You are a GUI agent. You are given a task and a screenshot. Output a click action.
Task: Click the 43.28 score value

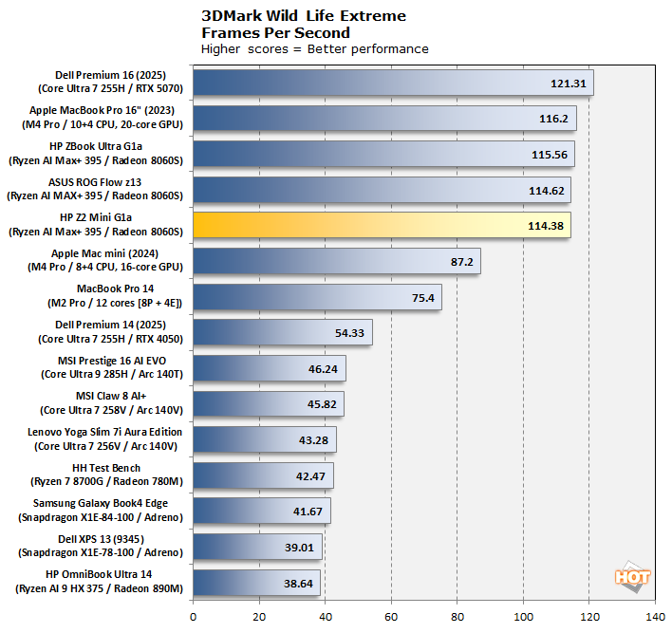pyautogui.click(x=314, y=440)
